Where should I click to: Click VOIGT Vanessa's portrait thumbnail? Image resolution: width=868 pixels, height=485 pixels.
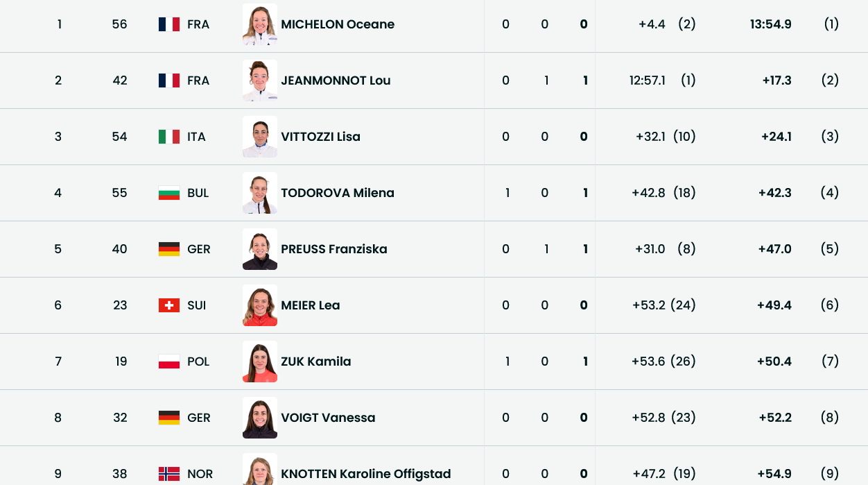[260, 418]
